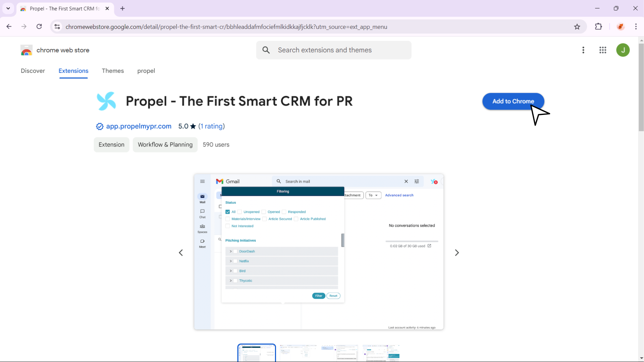
Task: Show previous screenshot in carousel
Action: coord(181,252)
